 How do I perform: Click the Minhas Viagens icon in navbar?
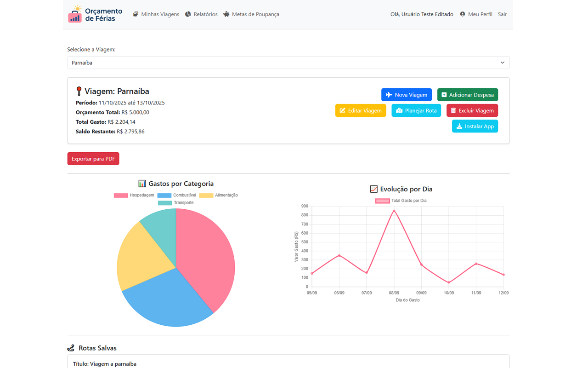tap(136, 14)
